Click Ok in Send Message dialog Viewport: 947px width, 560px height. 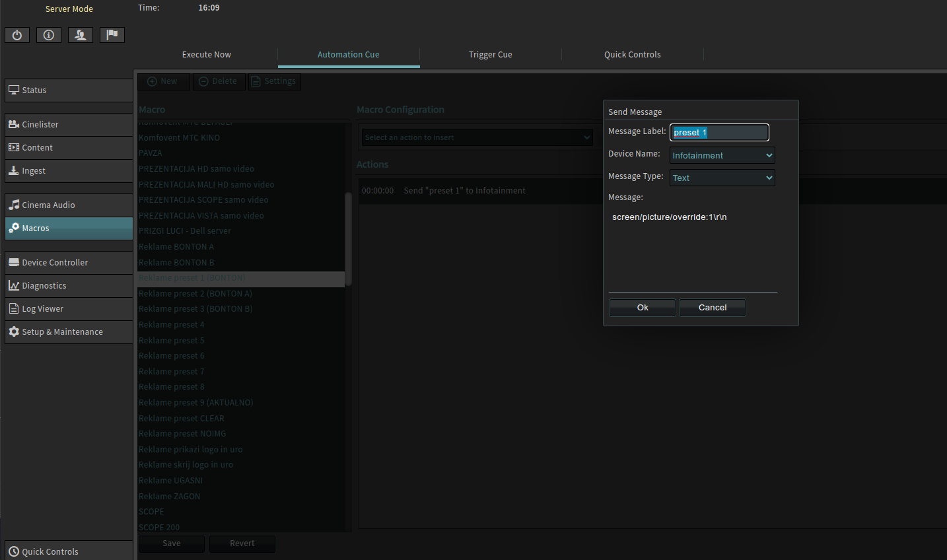click(x=643, y=308)
